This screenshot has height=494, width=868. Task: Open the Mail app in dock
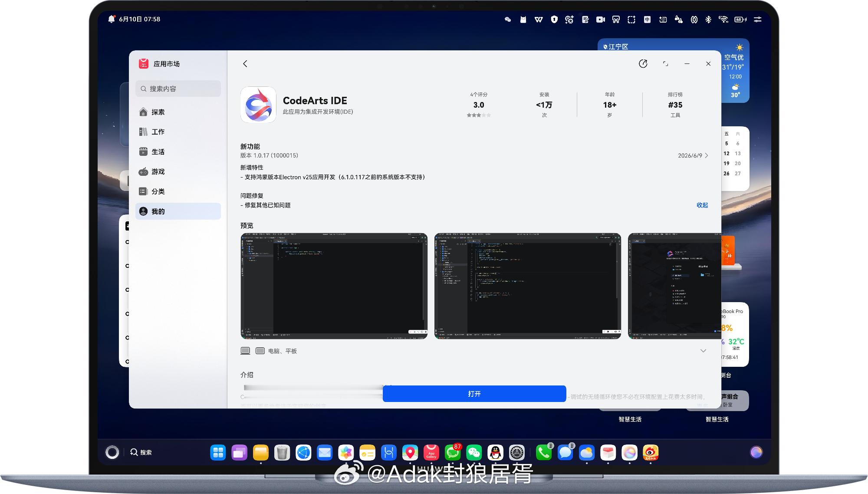pos(325,453)
